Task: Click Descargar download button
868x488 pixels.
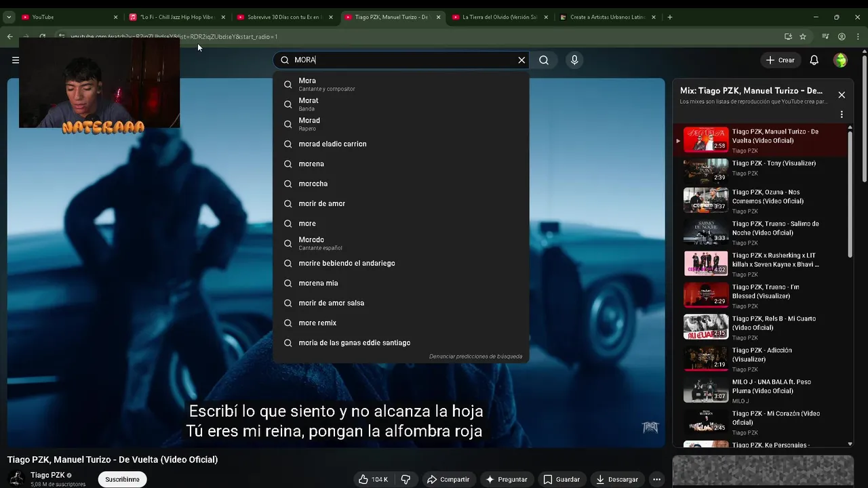Action: [x=617, y=479]
